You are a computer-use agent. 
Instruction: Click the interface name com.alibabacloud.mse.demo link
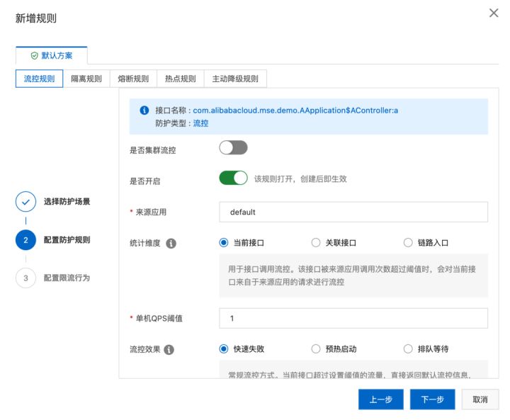295,110
